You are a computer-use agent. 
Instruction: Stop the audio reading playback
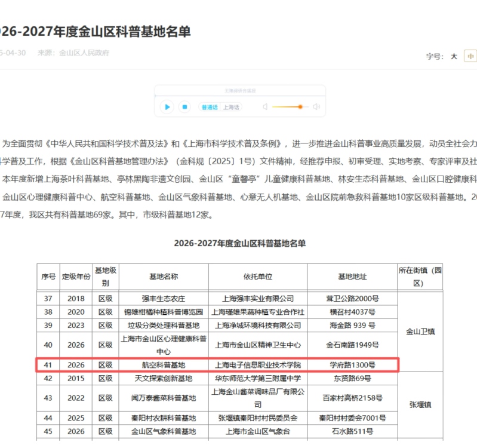point(184,107)
